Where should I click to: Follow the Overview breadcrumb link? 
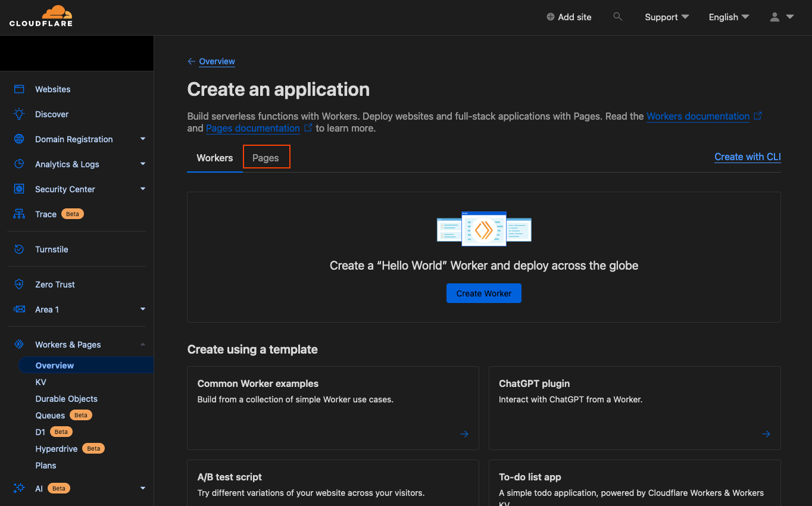[217, 61]
